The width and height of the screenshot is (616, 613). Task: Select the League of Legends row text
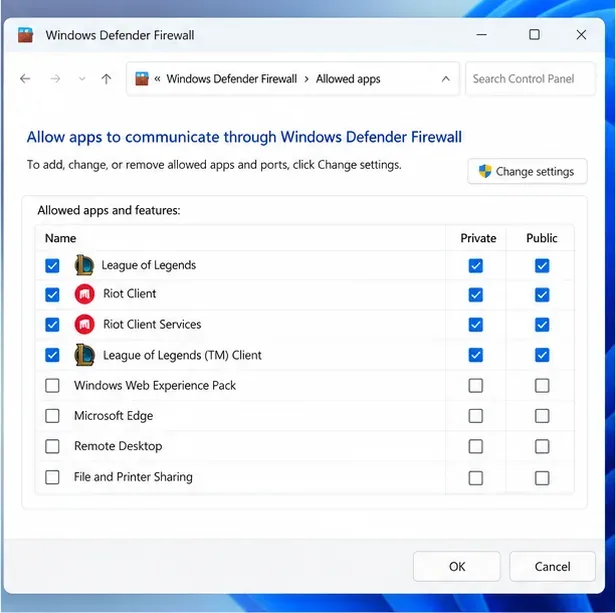click(148, 265)
